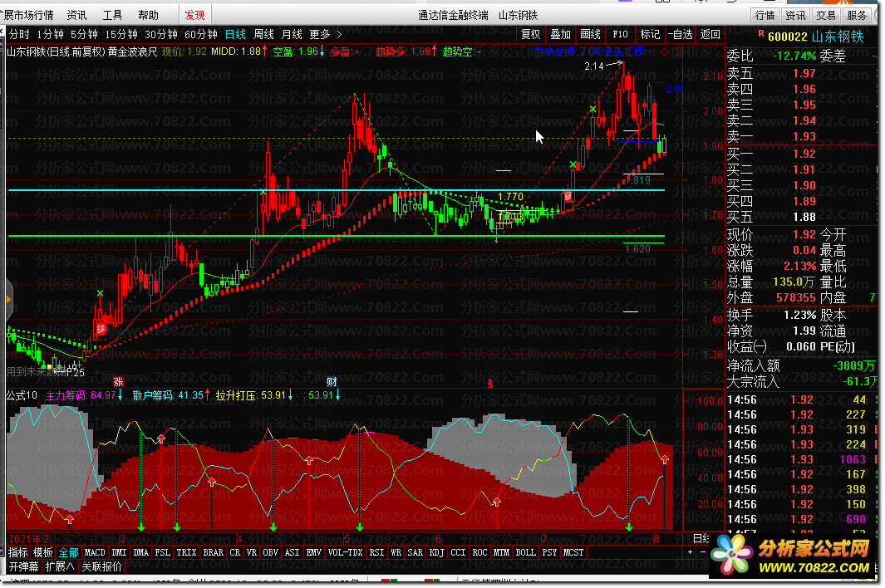Switch to the FSL indicator tab
This screenshot has height=588, width=885.
(163, 552)
